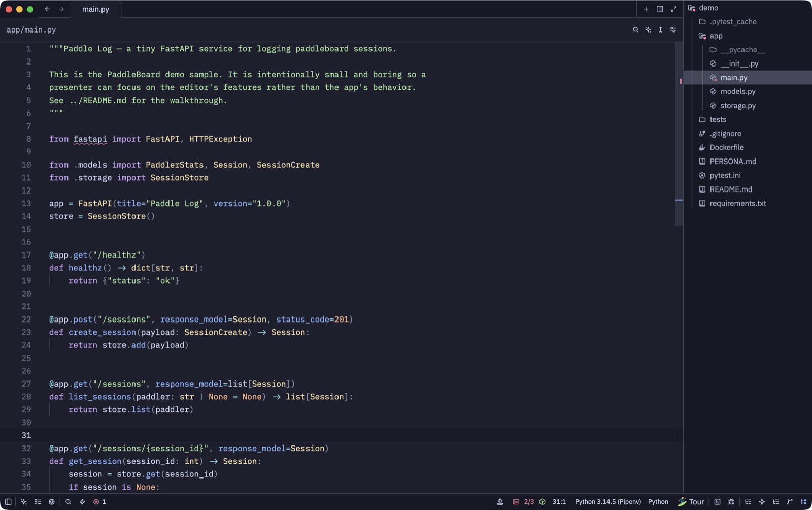Click the sparkle-plus icon in bottom-left status bar
Viewport: 812px width, 510px height.
23,502
